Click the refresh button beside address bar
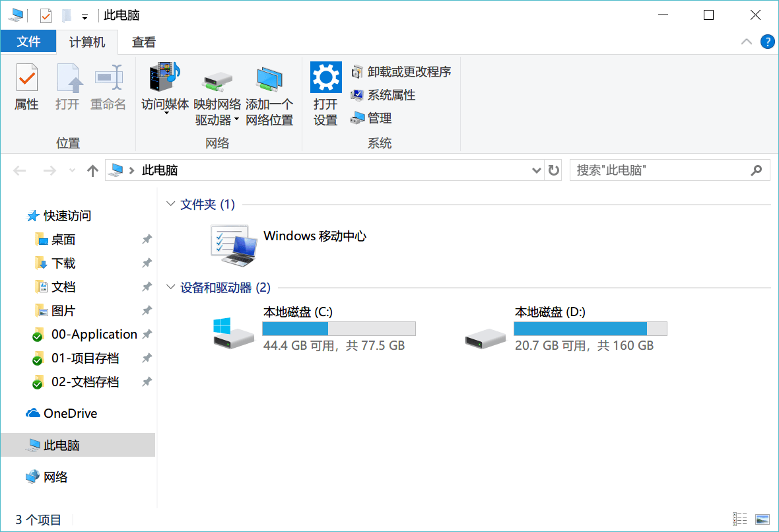Image resolution: width=779 pixels, height=532 pixels. coord(554,170)
